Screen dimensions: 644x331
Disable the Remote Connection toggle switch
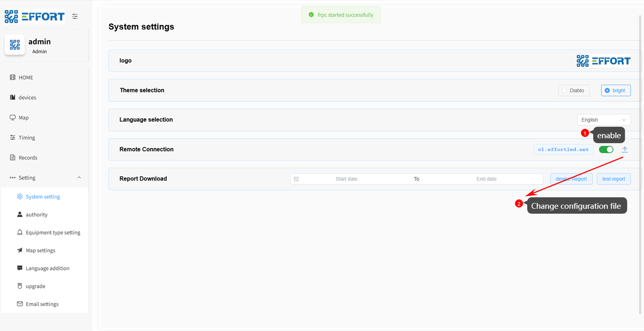tap(606, 149)
